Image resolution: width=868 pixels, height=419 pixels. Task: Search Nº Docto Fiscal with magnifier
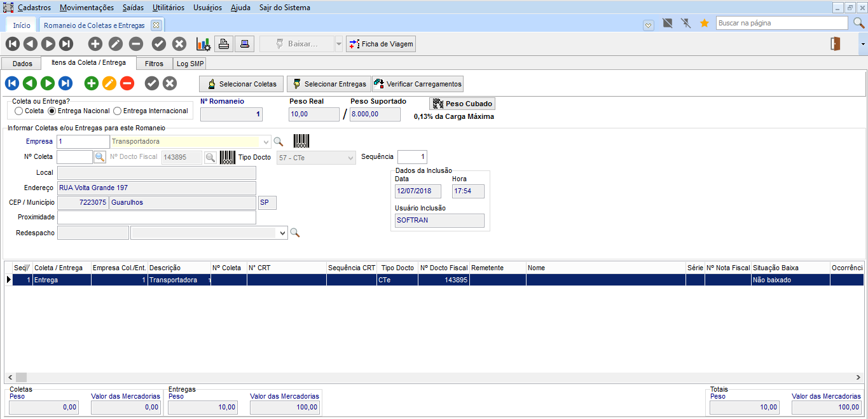point(210,157)
